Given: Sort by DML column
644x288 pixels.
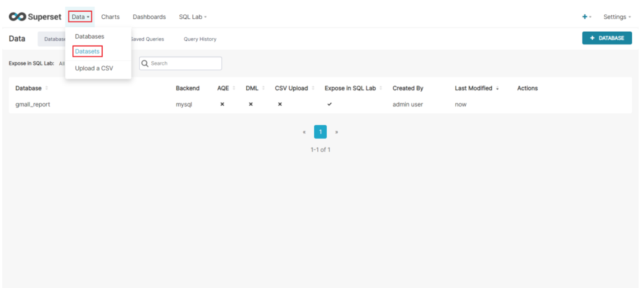Looking at the screenshot, I should pos(255,88).
